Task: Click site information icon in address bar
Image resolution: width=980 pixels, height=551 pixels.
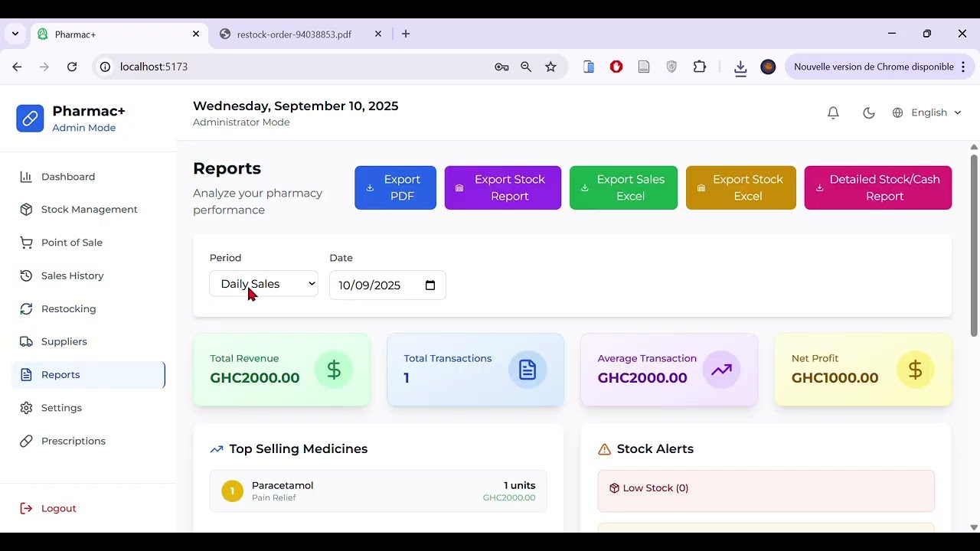Action: click(x=105, y=67)
